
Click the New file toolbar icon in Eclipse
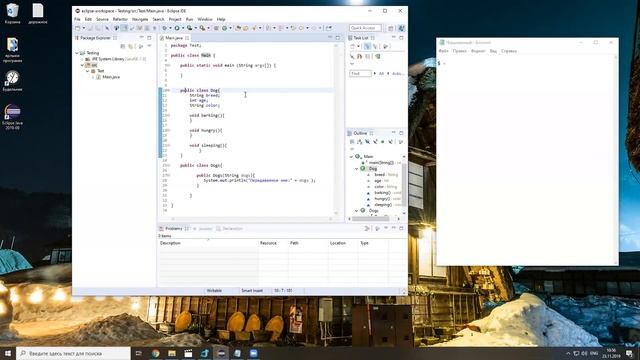click(78, 28)
